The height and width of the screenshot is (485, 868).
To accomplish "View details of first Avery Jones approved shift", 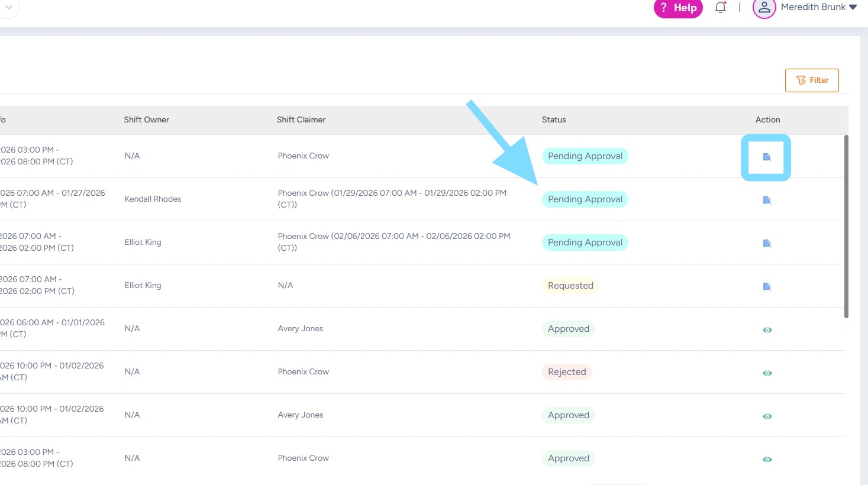I will [767, 329].
